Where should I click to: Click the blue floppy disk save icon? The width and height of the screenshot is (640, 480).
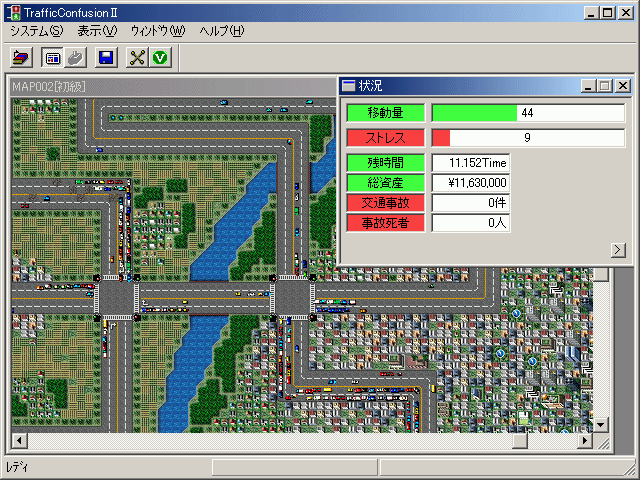pos(106,58)
